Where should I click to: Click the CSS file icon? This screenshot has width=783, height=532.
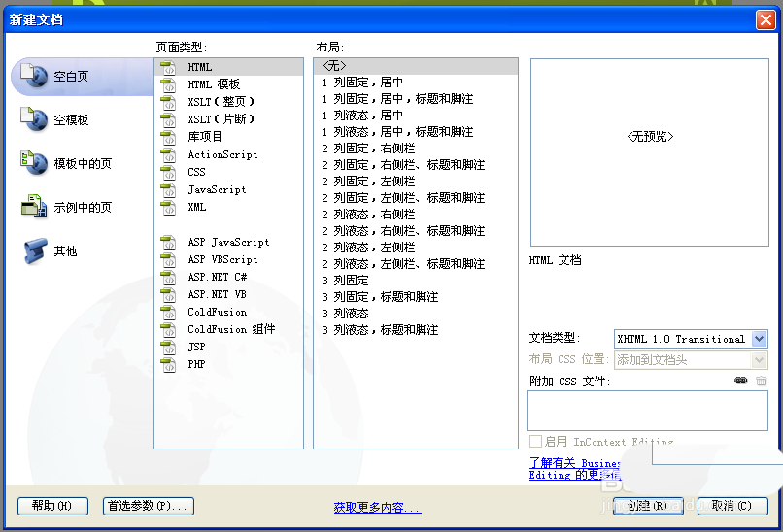pos(168,172)
